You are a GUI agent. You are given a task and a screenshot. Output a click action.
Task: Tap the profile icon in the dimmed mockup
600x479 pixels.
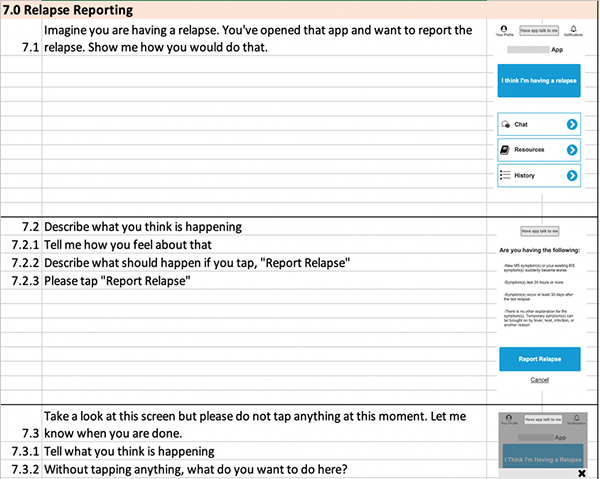509,419
